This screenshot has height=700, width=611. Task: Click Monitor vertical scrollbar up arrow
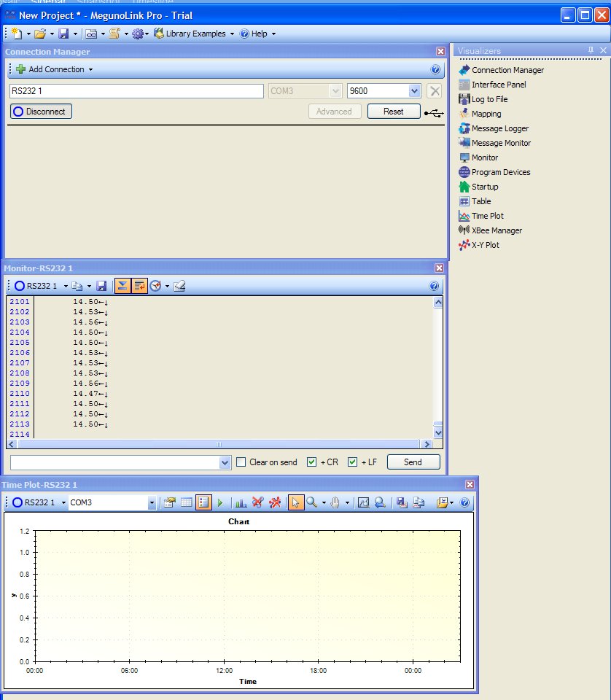coord(438,303)
